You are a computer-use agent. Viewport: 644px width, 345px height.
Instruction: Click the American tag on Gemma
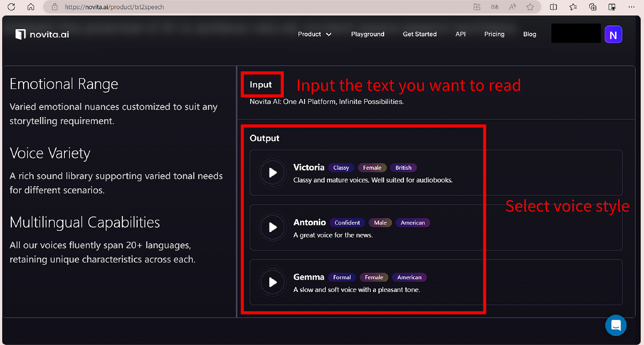[x=409, y=277]
